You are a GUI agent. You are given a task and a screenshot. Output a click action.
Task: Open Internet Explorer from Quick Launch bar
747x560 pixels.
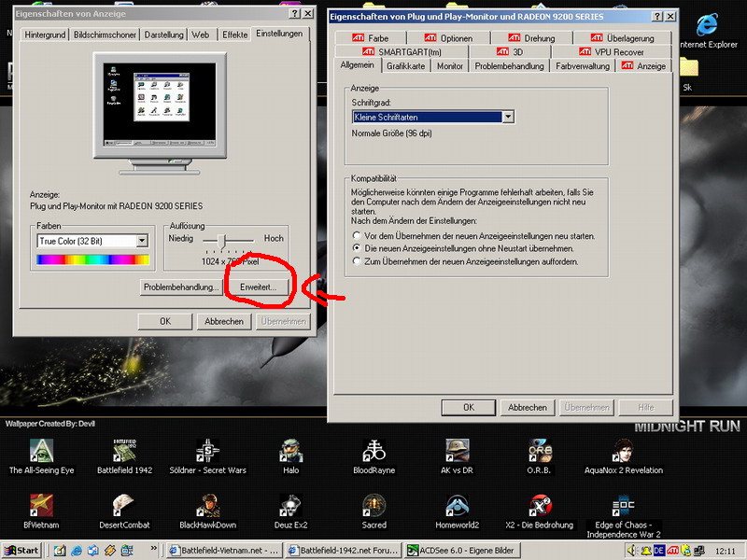tap(77, 551)
